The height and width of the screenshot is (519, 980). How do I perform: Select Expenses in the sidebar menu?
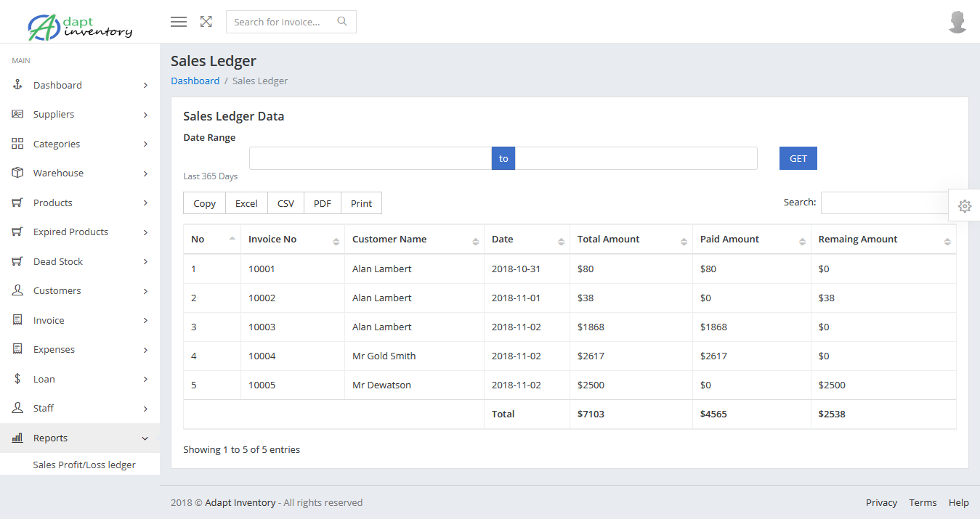53,349
